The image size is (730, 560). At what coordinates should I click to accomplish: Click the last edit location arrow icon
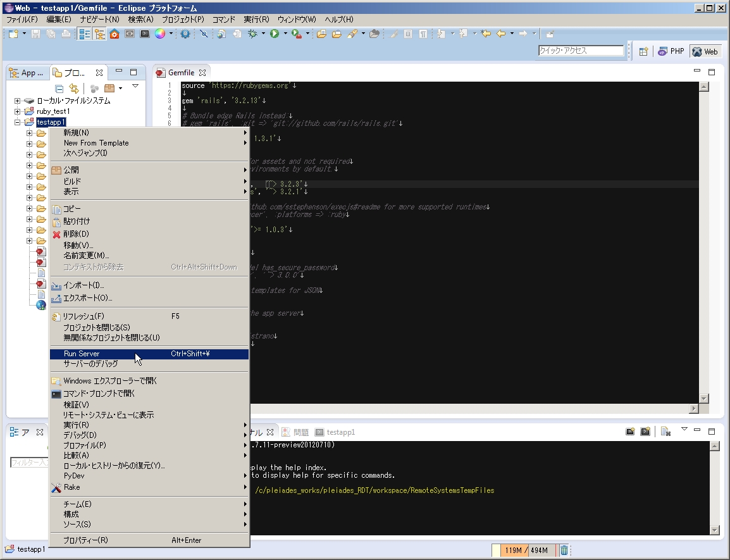[x=486, y=34]
